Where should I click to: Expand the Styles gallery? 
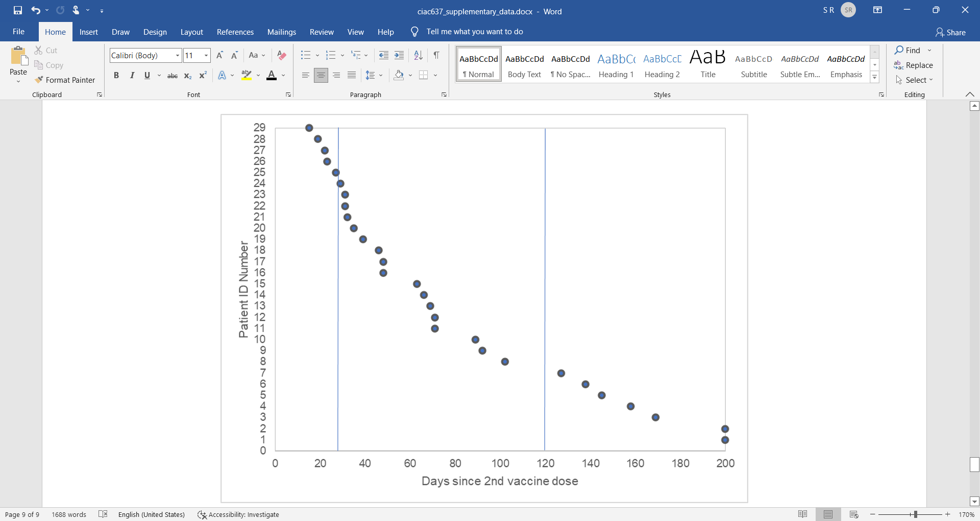tap(874, 78)
